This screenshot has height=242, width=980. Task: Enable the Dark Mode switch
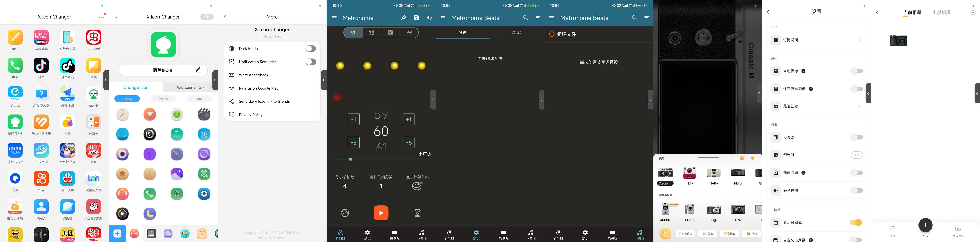311,49
